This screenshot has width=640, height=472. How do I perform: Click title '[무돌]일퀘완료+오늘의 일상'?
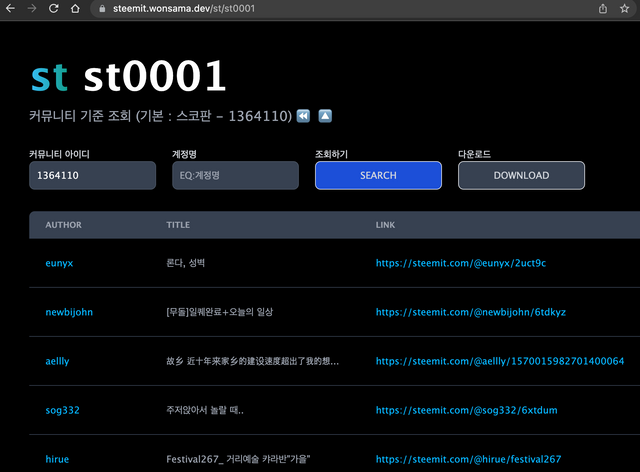220,312
